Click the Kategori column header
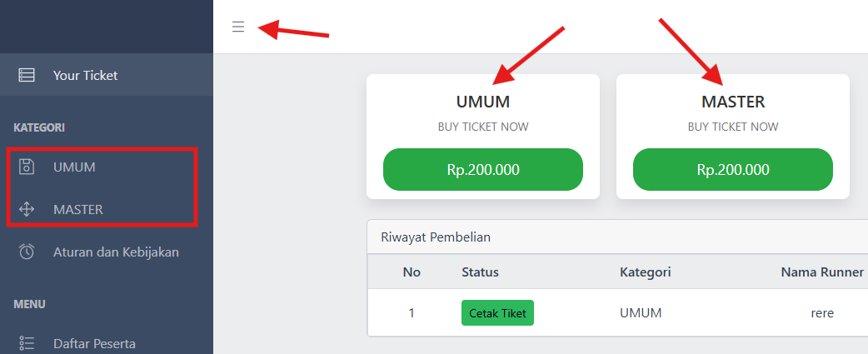 pyautogui.click(x=646, y=272)
